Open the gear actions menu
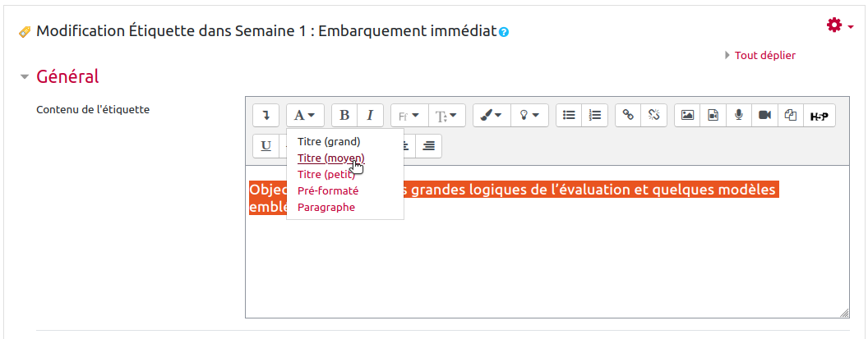This screenshot has height=339, width=868. coord(838,26)
